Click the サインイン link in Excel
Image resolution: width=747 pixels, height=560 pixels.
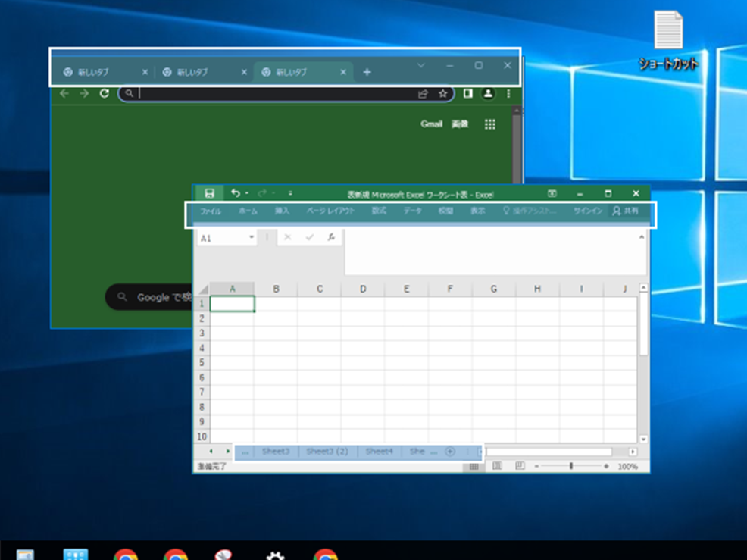tap(588, 211)
